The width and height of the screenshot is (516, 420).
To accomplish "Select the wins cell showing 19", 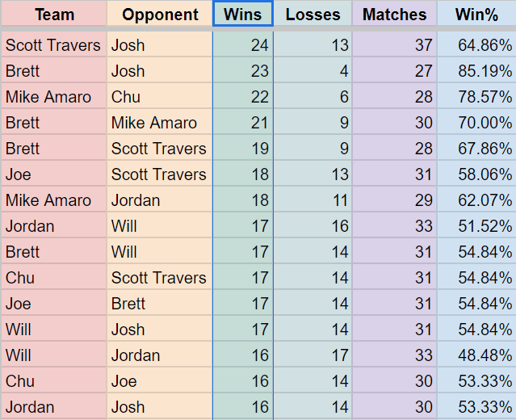I will click(x=243, y=148).
